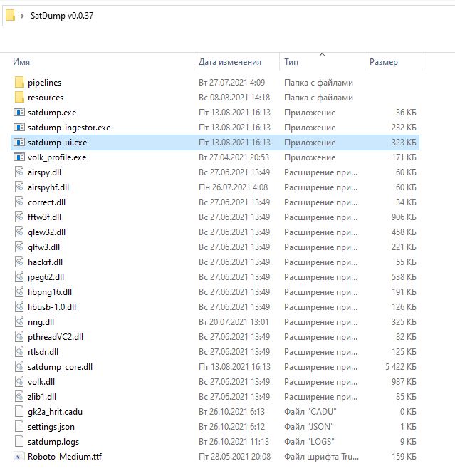Click the settings.json file icon
Viewport: 455px width, 476px height.
coord(19,426)
